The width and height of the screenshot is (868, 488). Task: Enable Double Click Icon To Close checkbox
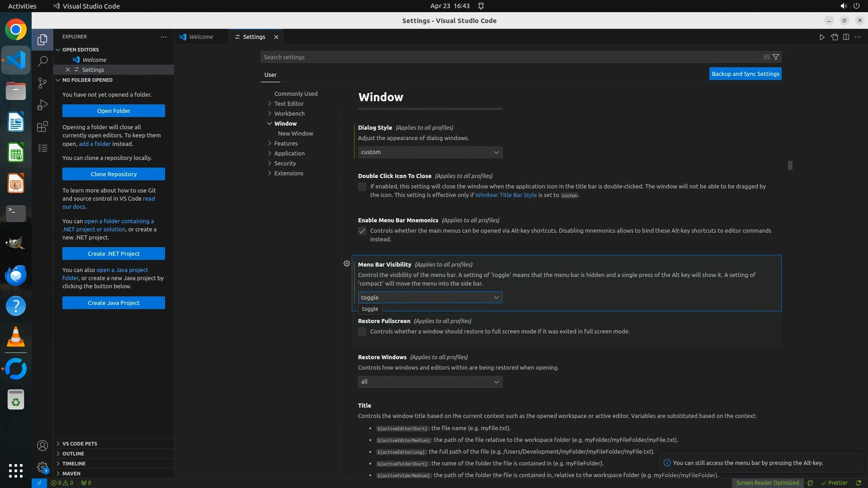362,187
